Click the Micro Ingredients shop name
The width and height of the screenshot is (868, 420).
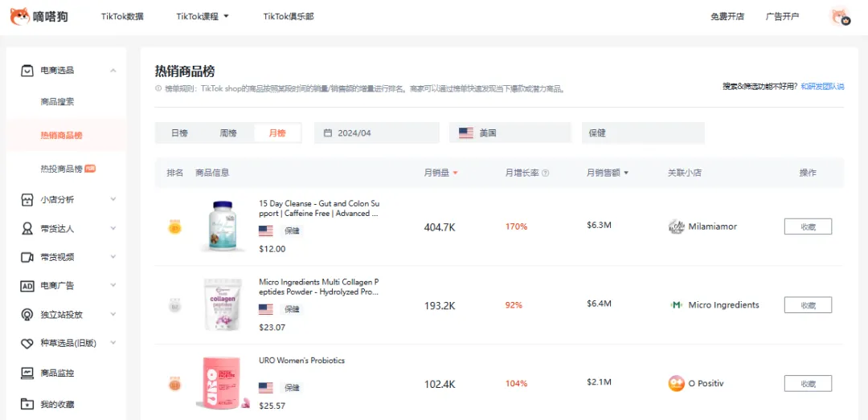(723, 305)
